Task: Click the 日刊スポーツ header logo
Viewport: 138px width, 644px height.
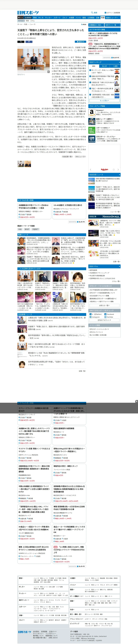Action: tap(28, 12)
